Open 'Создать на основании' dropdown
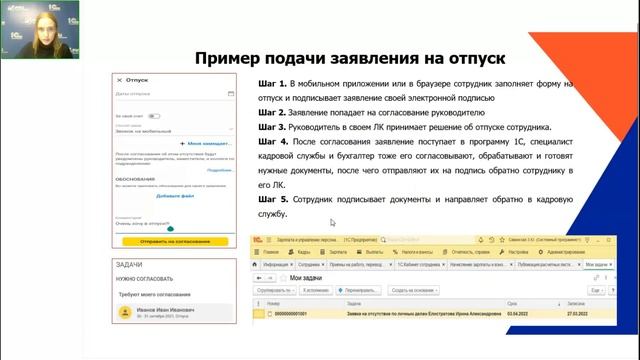640x360 pixels. coord(413,290)
